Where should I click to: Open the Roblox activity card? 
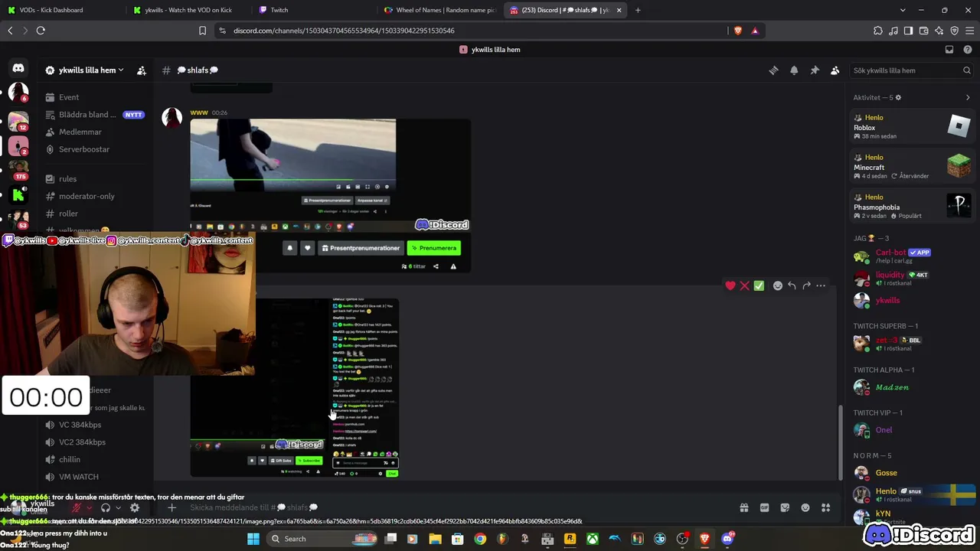pyautogui.click(x=912, y=127)
